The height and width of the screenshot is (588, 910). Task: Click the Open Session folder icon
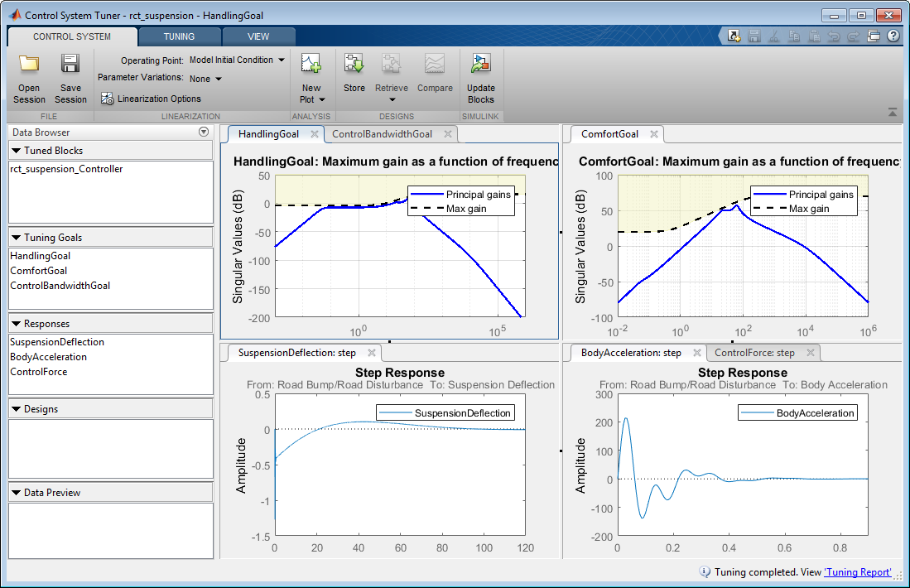(29, 64)
